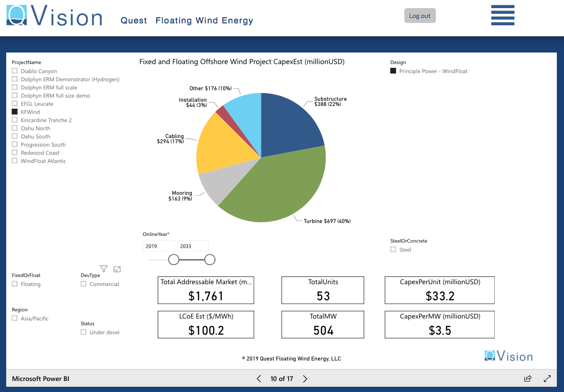Image resolution: width=564 pixels, height=392 pixels.
Task: Click the 'Installation $44 (3%)' label
Action: [193, 102]
